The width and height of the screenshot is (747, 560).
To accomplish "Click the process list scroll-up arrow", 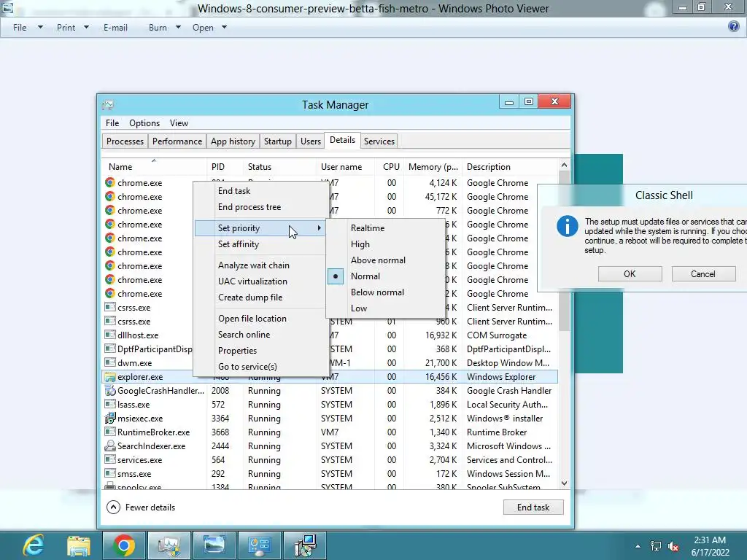I will pos(564,165).
